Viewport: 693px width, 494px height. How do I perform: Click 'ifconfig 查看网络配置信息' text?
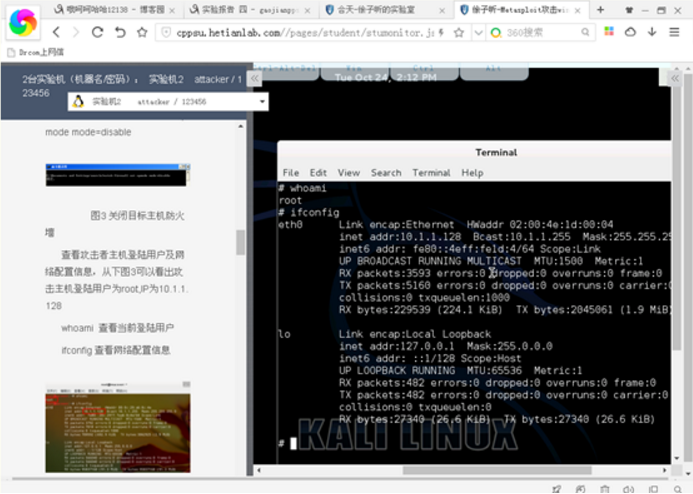coord(116,350)
